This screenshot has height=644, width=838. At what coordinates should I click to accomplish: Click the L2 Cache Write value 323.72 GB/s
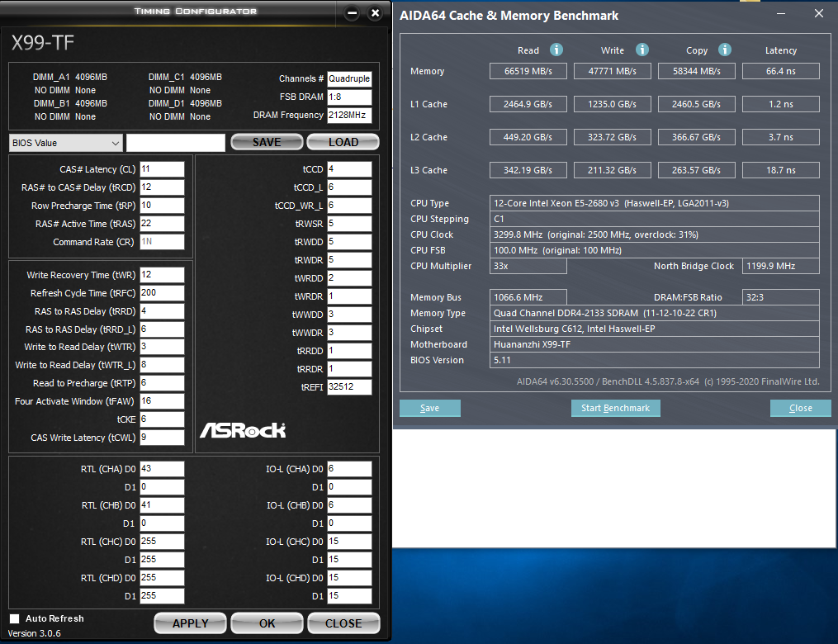[x=613, y=137]
